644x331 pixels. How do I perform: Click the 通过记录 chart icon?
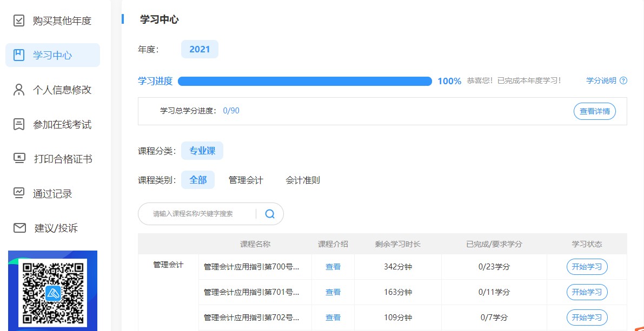pos(19,193)
